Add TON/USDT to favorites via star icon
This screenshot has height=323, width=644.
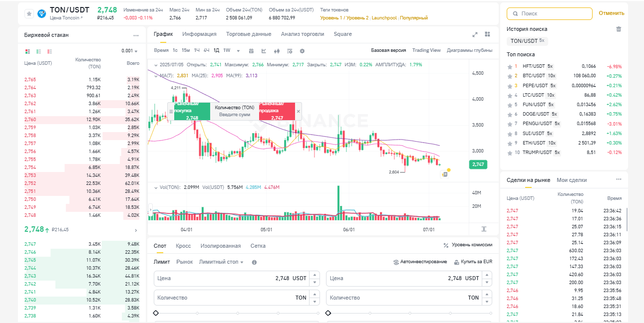pyautogui.click(x=28, y=13)
